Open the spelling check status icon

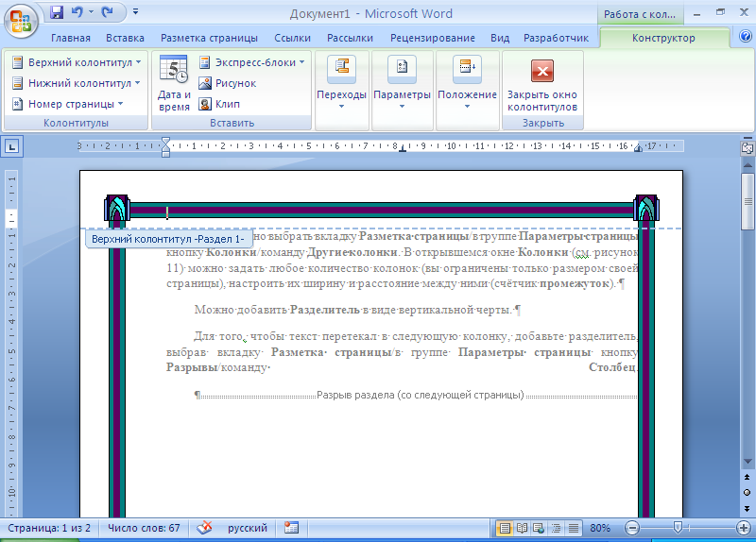click(x=204, y=528)
